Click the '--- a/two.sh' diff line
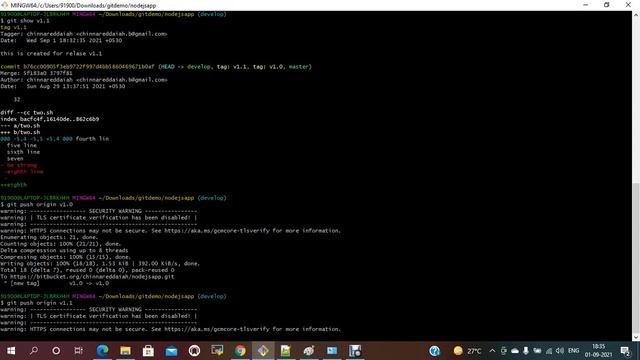 tap(20, 126)
